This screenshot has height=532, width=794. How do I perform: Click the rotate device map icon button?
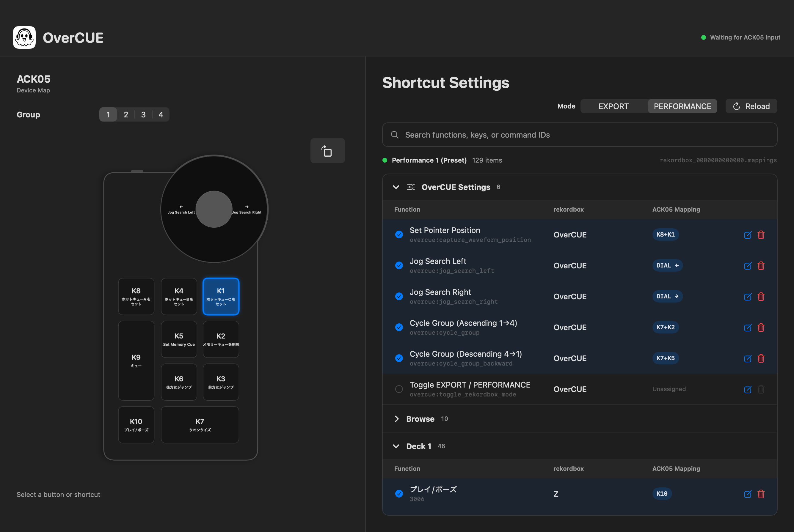[327, 151]
